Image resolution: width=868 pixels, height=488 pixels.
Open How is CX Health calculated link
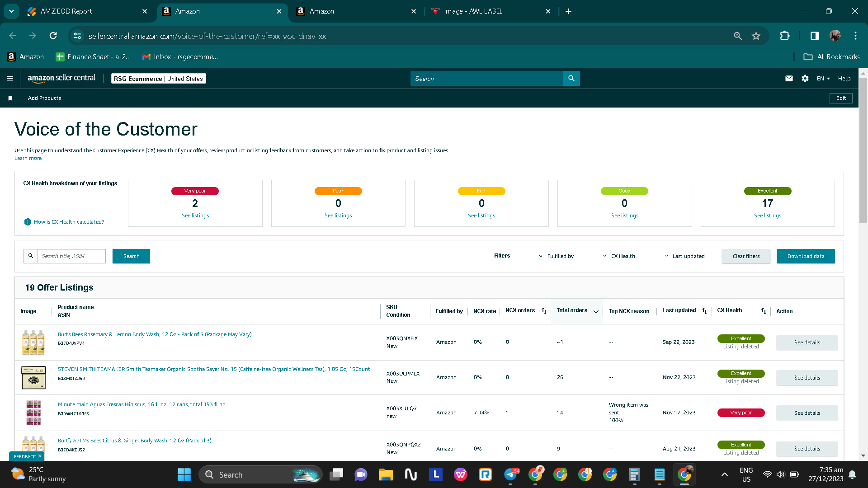click(69, 222)
